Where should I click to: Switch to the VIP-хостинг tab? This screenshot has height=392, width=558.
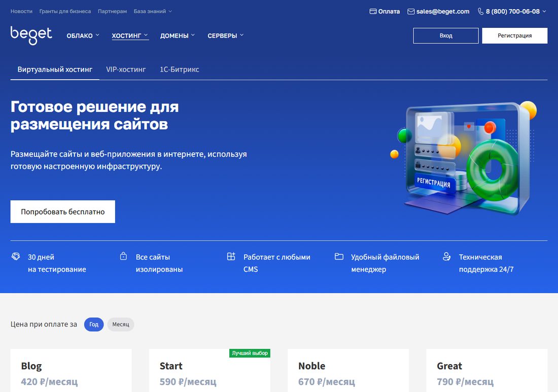point(126,69)
